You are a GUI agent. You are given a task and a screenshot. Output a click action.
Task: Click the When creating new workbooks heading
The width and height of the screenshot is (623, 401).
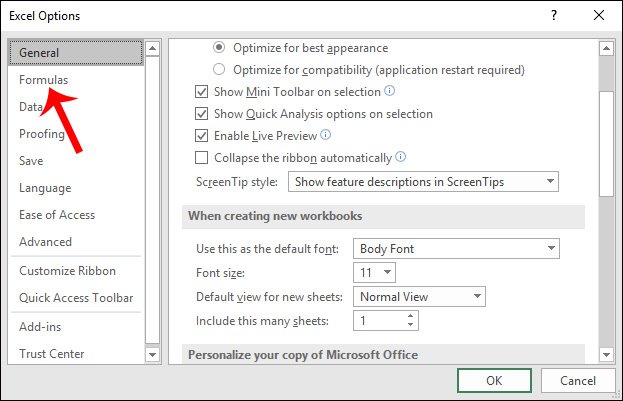275,216
